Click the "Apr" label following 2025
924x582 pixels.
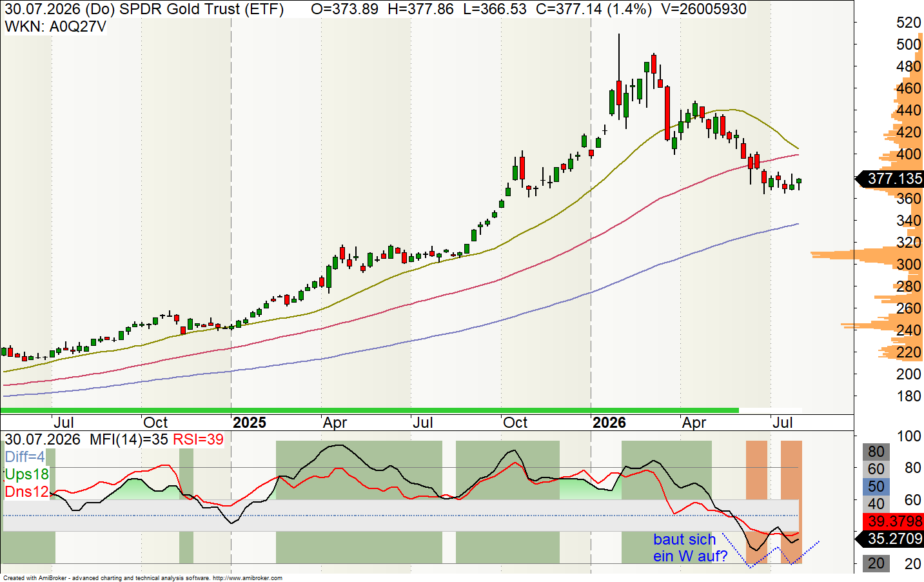point(335,423)
